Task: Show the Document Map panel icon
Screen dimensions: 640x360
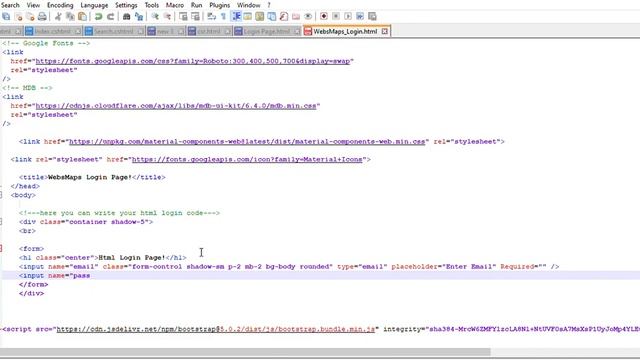Action: pos(260,16)
